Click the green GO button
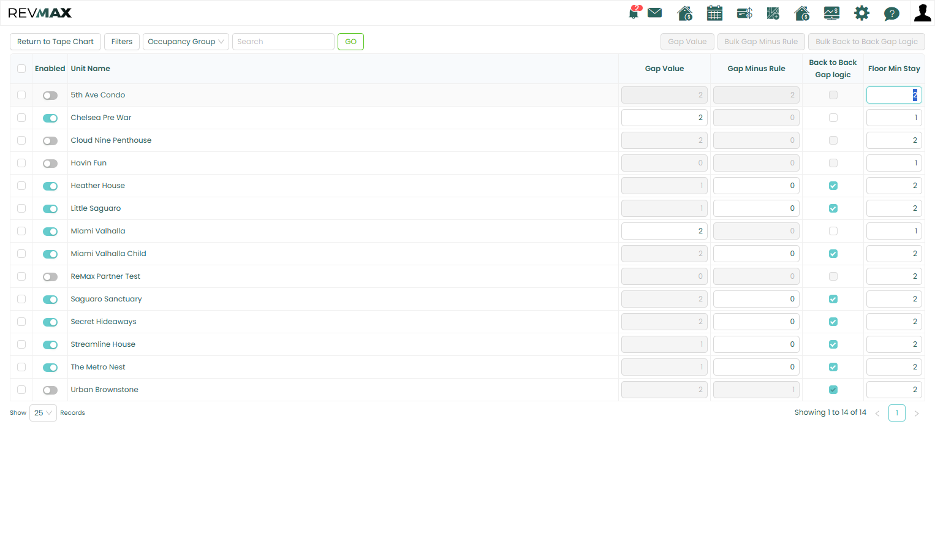935x560 pixels. [350, 42]
